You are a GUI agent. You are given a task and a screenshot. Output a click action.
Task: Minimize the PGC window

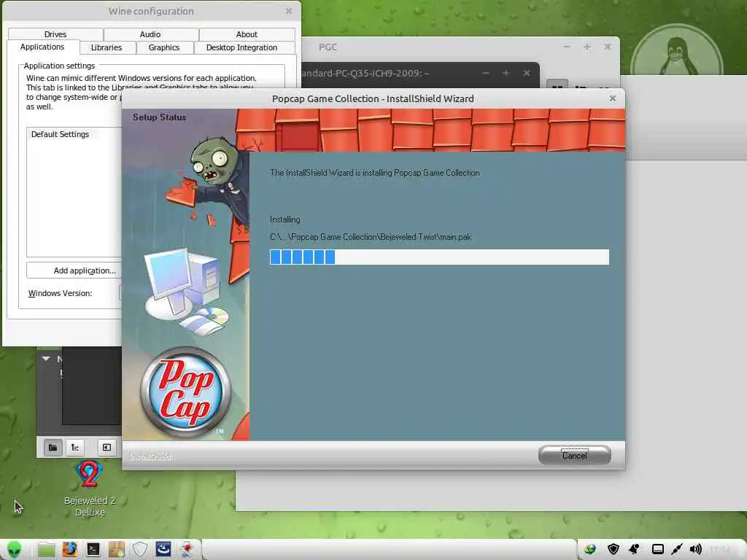coord(566,47)
